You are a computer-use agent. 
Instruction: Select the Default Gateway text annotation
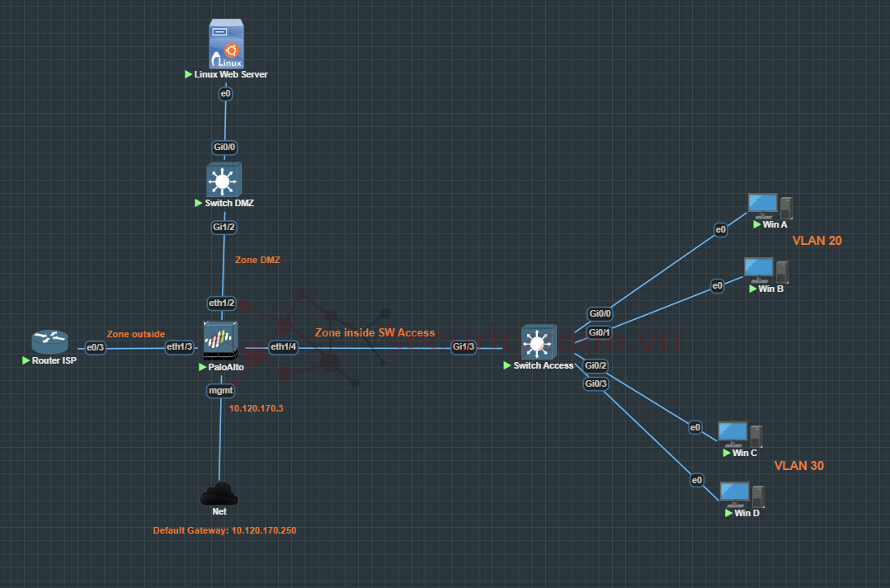coord(224,530)
